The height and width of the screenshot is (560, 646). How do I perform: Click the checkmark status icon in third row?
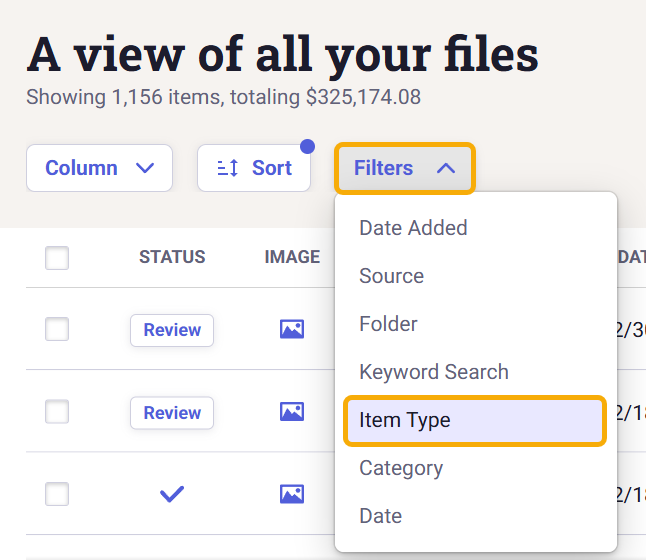tap(172, 493)
